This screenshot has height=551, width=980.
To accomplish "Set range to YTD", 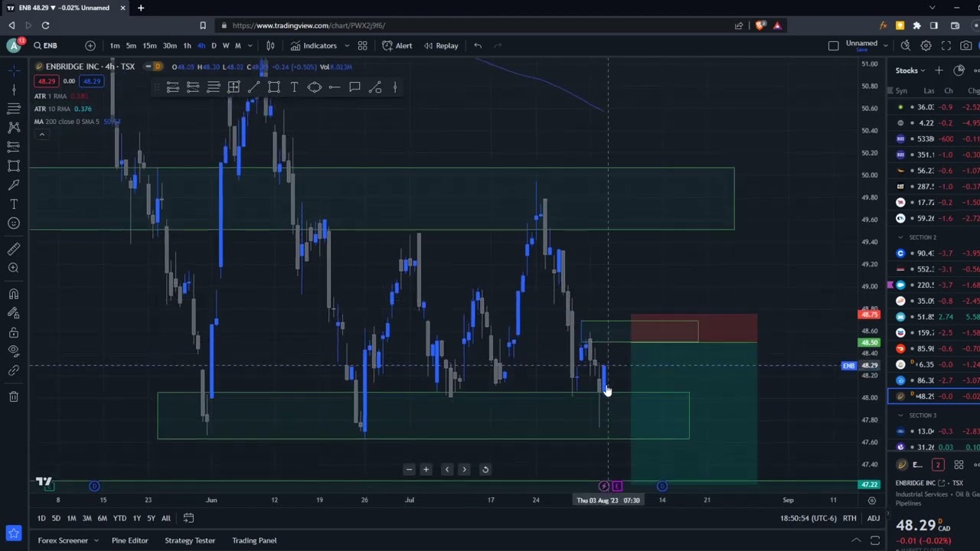I will (119, 518).
